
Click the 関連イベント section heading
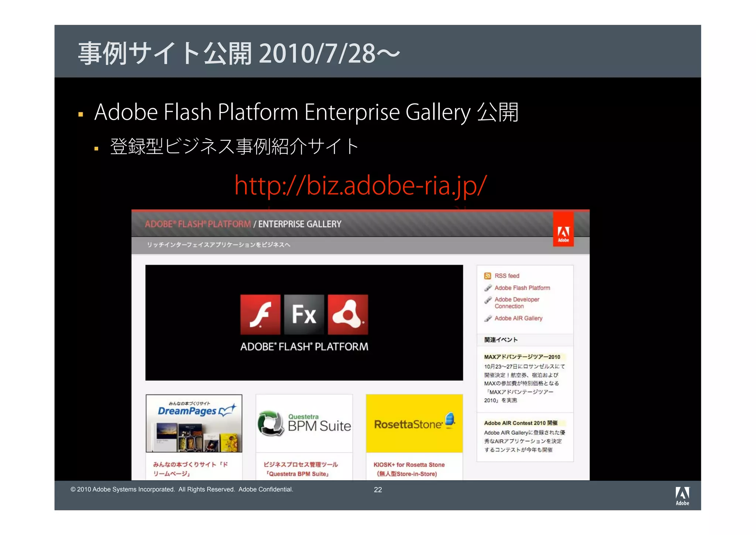point(501,340)
